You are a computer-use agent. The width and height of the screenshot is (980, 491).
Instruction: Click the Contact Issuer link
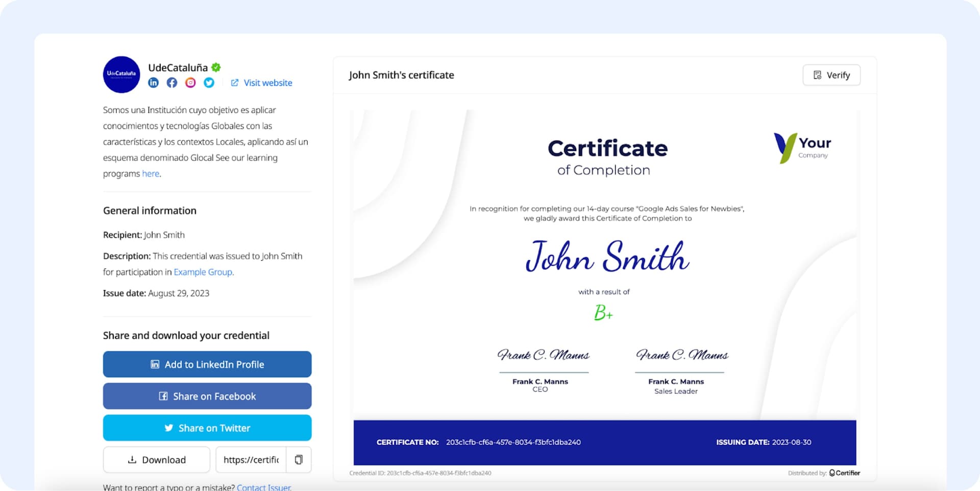(x=263, y=487)
